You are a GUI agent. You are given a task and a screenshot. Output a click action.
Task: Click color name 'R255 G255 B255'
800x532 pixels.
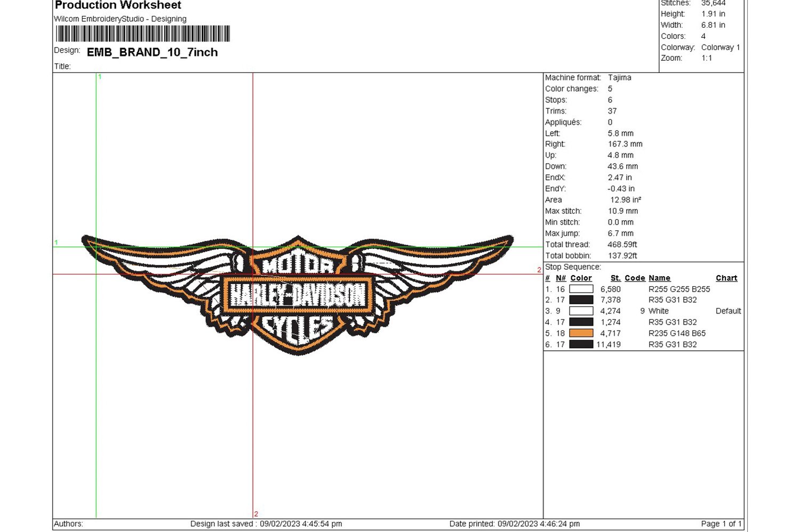(679, 289)
